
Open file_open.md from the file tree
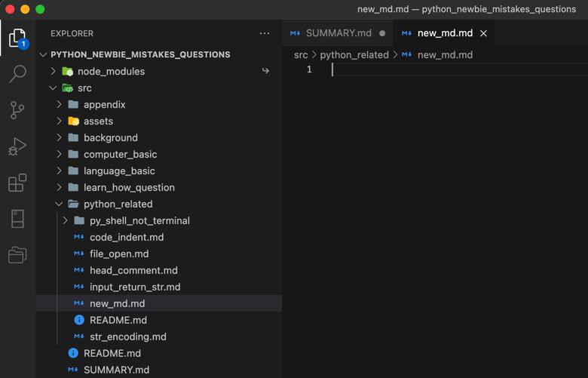[x=119, y=254]
